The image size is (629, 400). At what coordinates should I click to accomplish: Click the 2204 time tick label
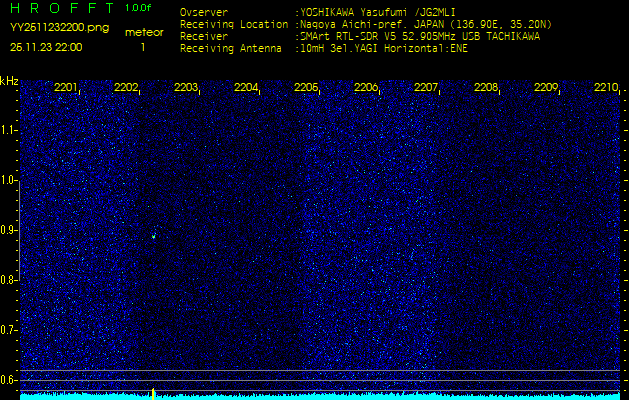pyautogui.click(x=246, y=87)
